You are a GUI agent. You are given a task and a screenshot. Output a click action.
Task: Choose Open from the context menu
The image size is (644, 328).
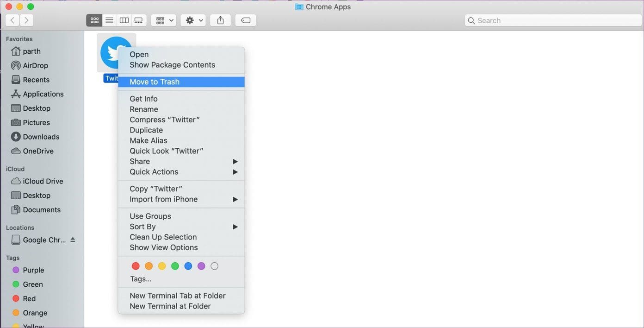pos(181,55)
